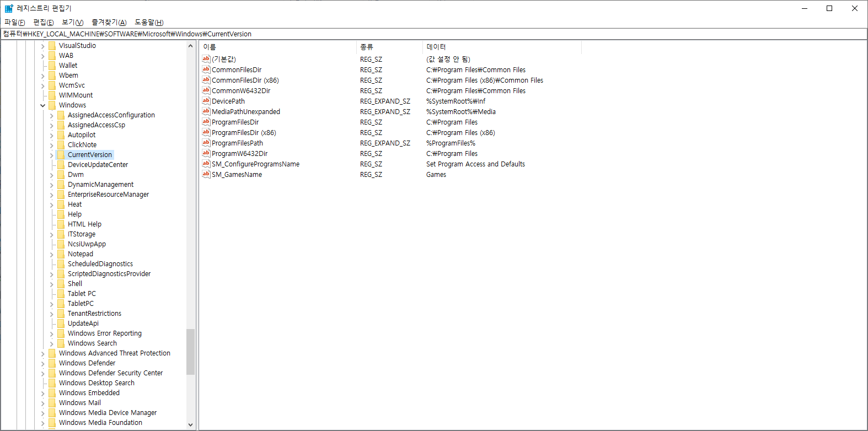Select the HTML Help key

(x=85, y=224)
